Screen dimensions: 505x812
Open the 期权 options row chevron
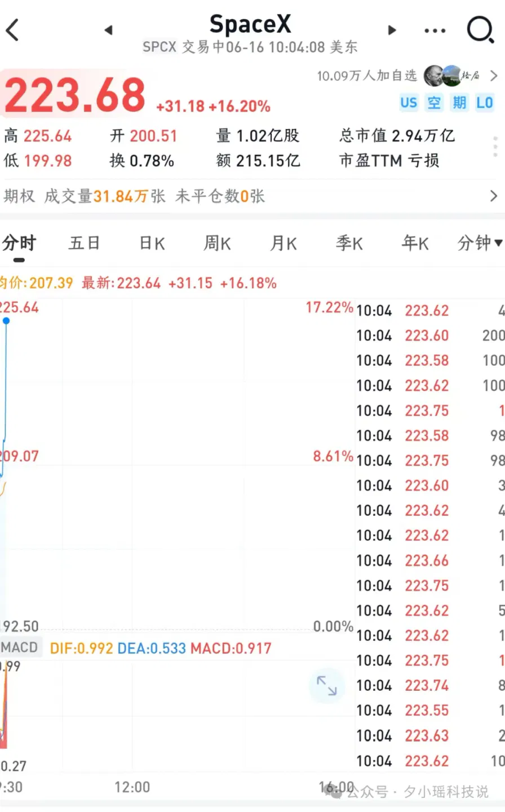point(494,196)
